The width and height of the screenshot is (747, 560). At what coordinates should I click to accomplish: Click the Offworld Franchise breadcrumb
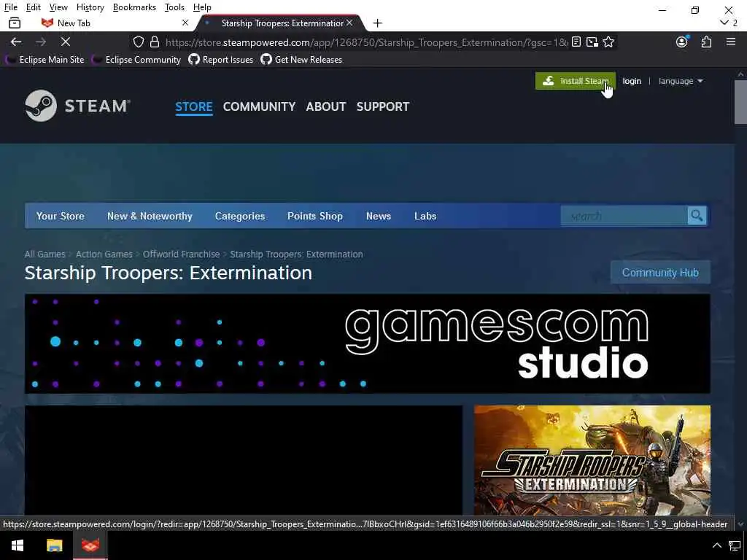tap(181, 254)
